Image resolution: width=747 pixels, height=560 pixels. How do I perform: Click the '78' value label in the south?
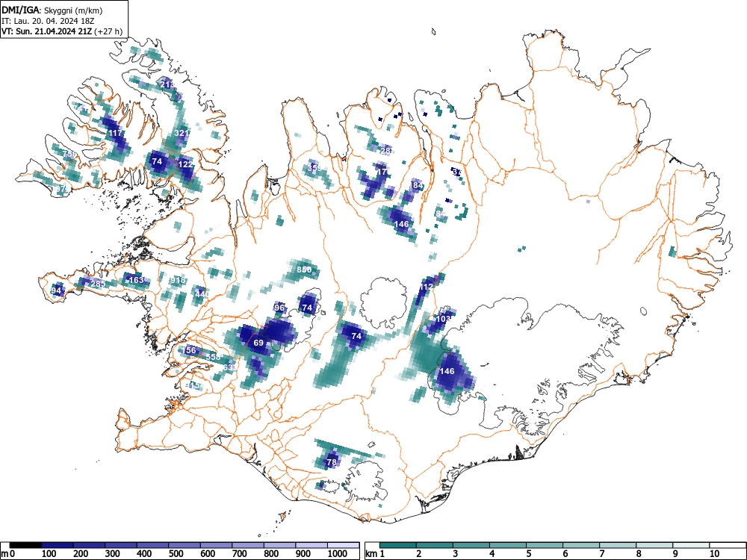tap(332, 462)
